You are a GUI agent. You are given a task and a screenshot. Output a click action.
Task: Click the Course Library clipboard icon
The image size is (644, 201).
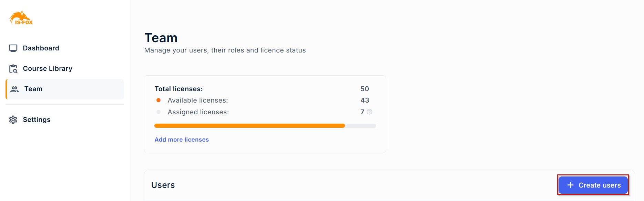point(13,69)
